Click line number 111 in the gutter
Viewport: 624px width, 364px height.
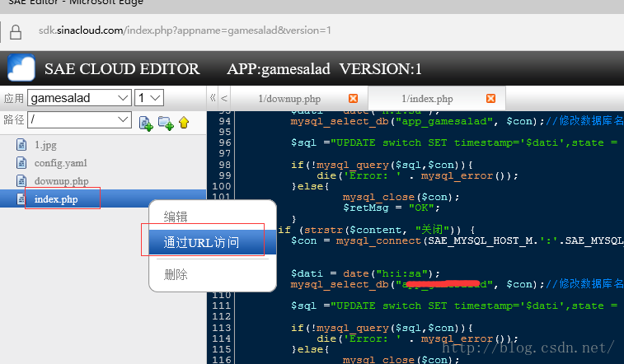point(222,306)
